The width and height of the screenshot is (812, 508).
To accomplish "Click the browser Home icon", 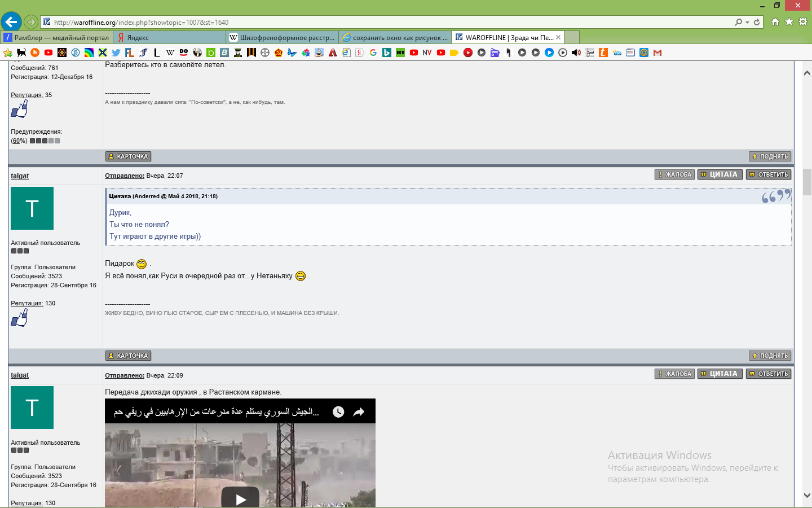I will (775, 22).
